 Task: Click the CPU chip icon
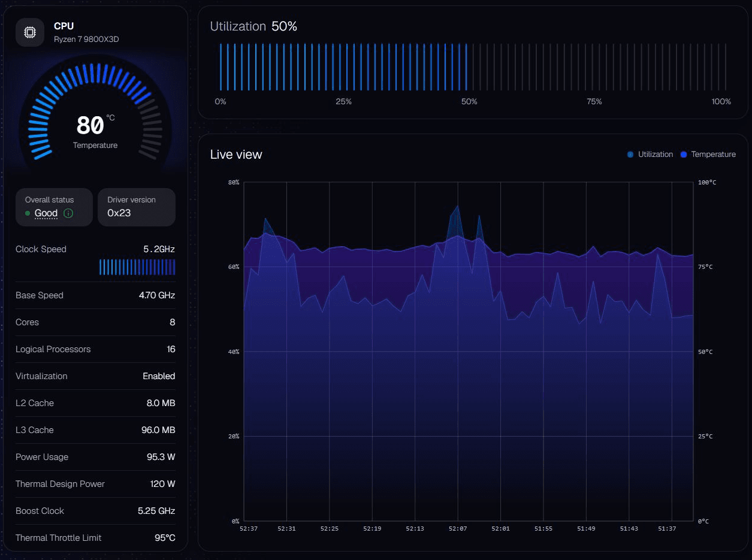coord(30,32)
